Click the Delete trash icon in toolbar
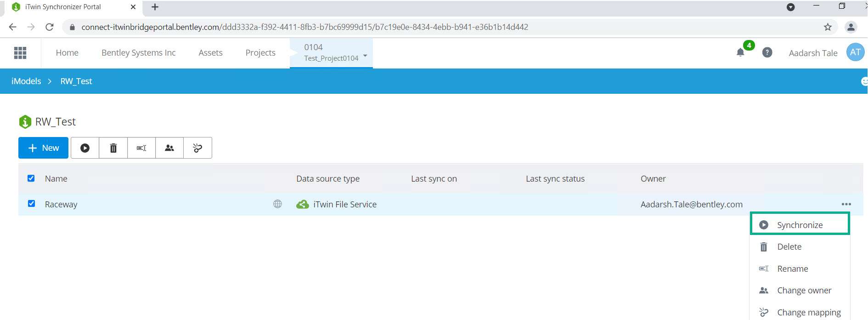Viewport: 868px width, 320px height. [x=113, y=148]
